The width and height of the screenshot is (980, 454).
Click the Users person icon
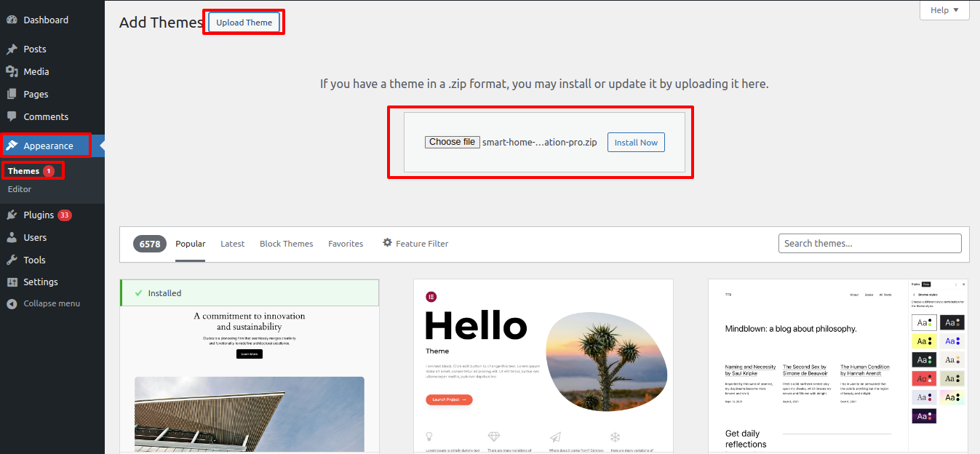[x=12, y=237]
